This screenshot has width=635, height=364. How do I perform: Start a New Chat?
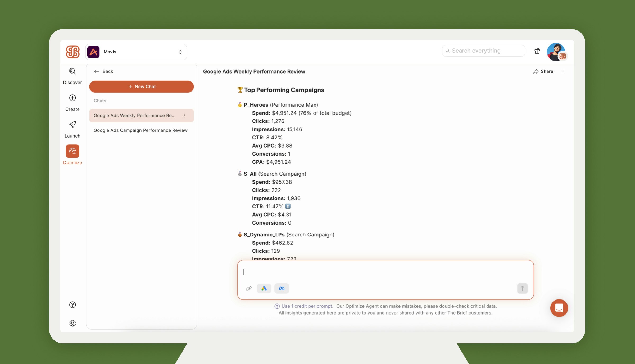click(141, 87)
